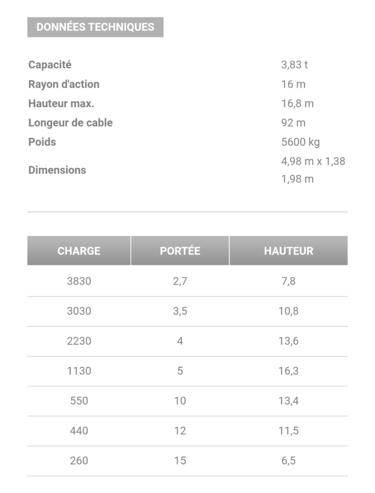Select the HAUTEUR column header
Viewport: 375px width, 493px height.
click(x=289, y=251)
